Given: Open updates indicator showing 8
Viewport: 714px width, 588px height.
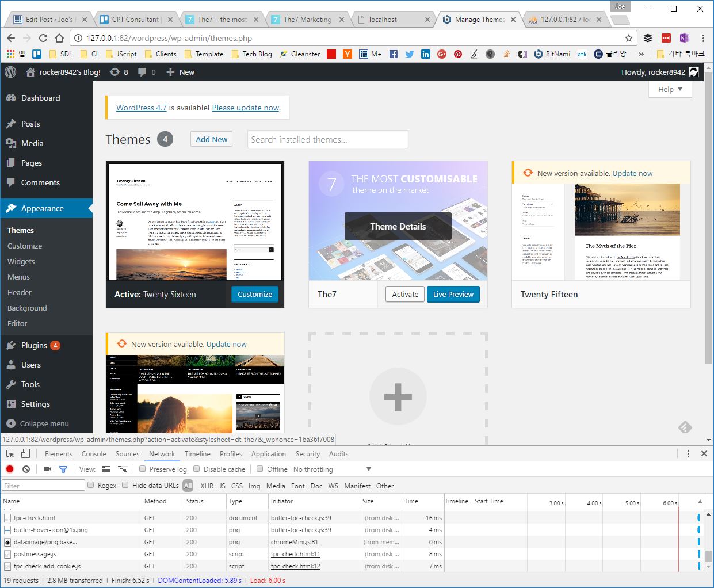Looking at the screenshot, I should coord(119,72).
